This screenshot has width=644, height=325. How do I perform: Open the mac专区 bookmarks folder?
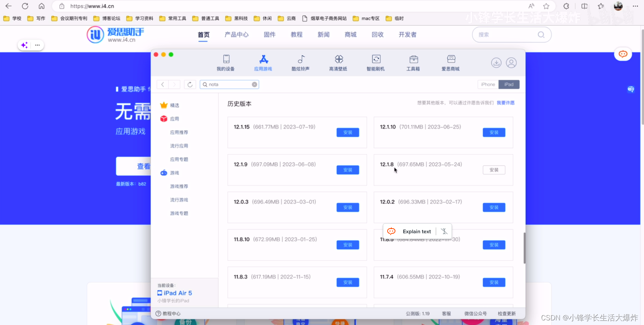366,19
